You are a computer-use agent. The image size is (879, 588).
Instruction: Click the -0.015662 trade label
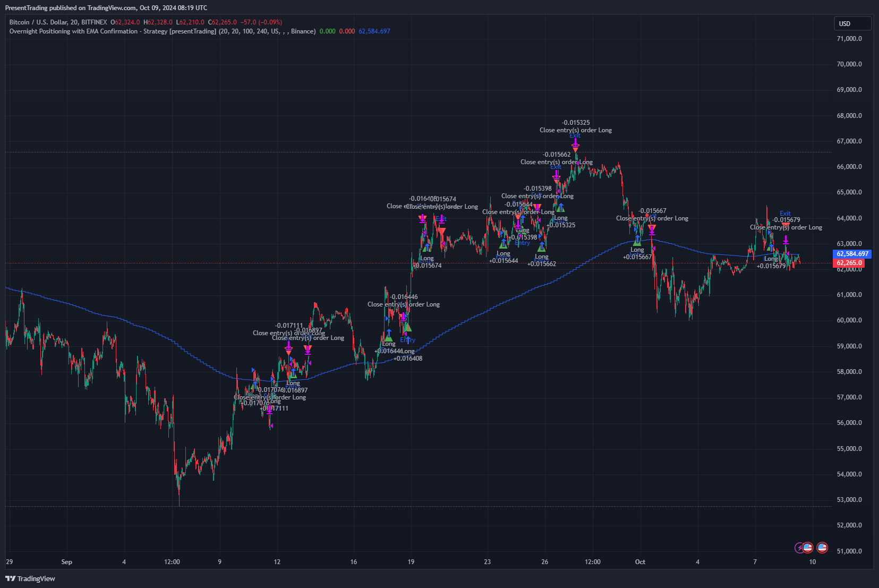[x=557, y=155]
